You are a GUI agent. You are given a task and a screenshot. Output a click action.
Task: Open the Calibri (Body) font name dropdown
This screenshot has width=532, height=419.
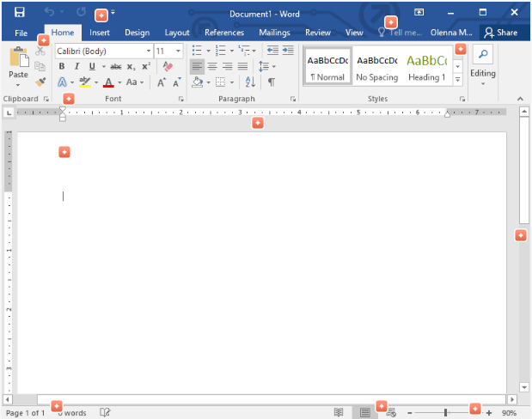click(x=149, y=51)
